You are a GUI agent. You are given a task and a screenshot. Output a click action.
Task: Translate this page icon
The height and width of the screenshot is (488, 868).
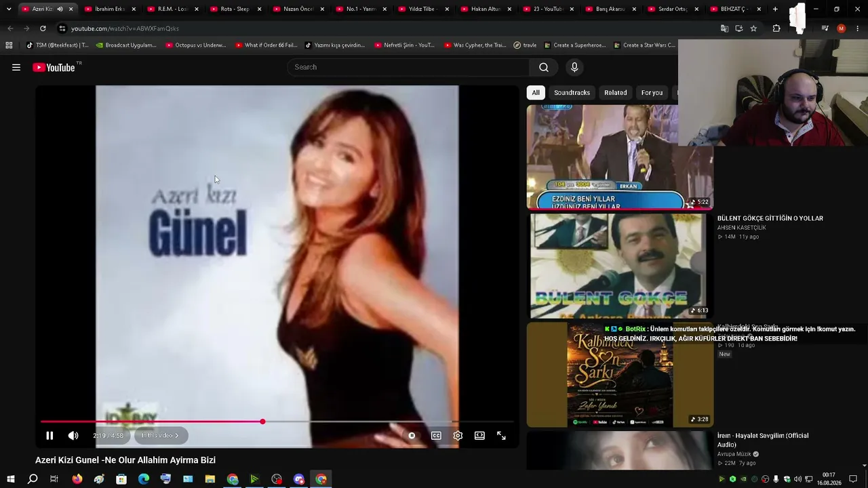(724, 28)
